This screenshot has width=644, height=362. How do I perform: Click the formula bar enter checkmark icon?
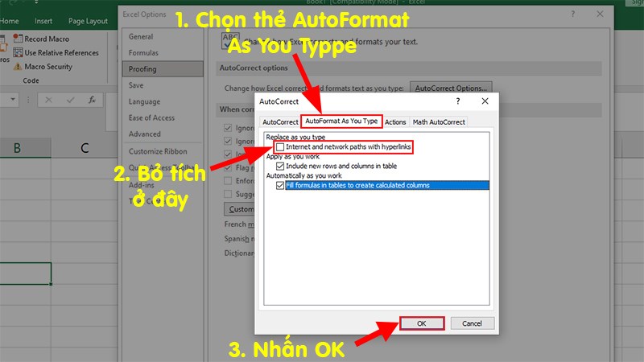(71, 101)
